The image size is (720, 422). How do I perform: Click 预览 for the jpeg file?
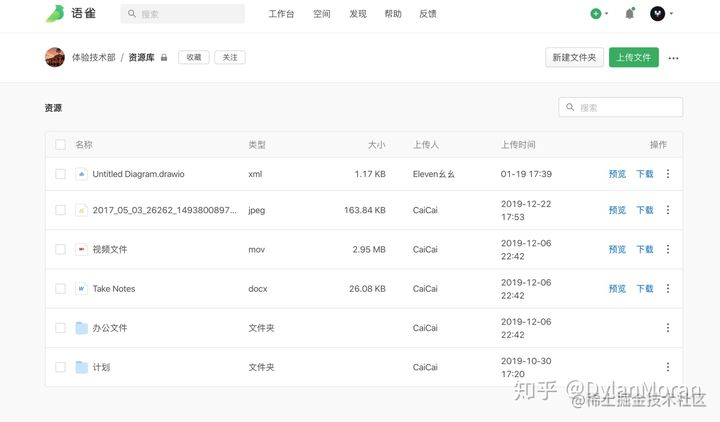pos(617,210)
